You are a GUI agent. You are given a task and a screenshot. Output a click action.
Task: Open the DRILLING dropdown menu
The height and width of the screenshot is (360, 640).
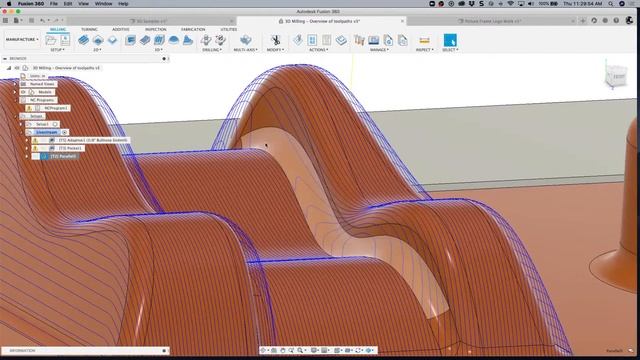coord(212,50)
